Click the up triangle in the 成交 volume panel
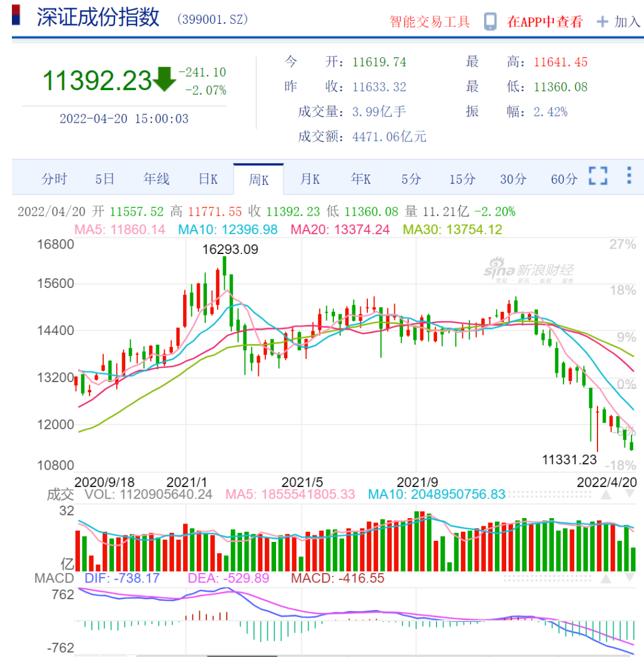Screen dimensions: 644x657 click(x=606, y=495)
